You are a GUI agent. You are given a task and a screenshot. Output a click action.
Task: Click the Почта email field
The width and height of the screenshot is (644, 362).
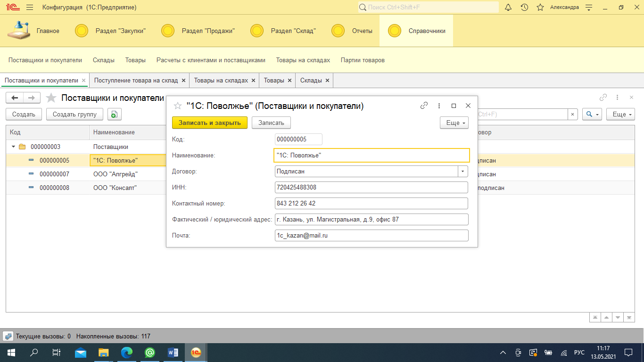tap(372, 235)
